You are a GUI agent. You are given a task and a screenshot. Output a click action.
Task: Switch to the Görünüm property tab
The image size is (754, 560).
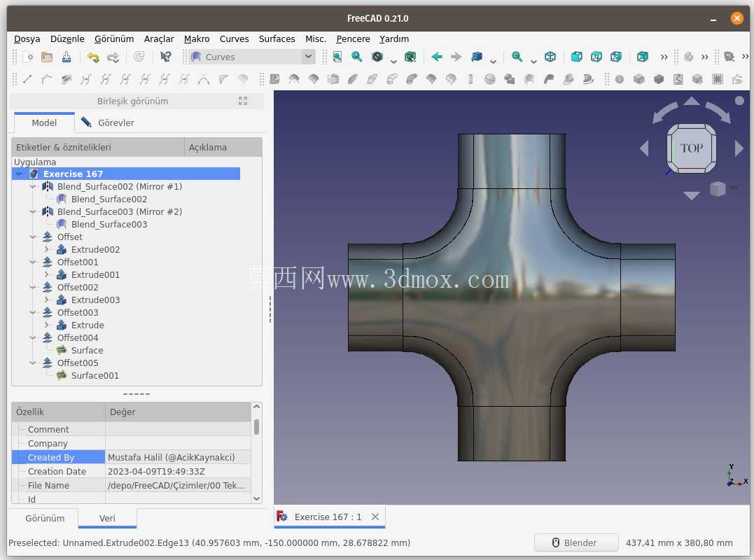(x=45, y=518)
